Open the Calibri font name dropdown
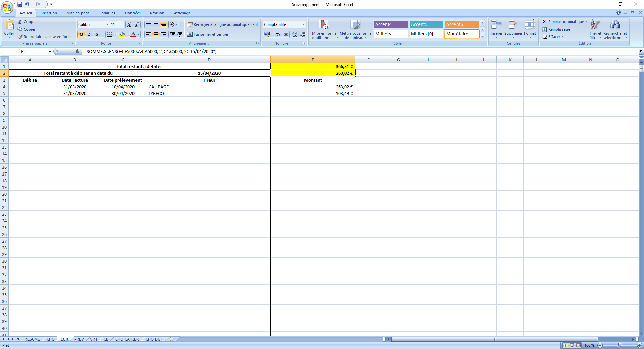Screen dimensions: 644x349 pyautogui.click(x=107, y=24)
